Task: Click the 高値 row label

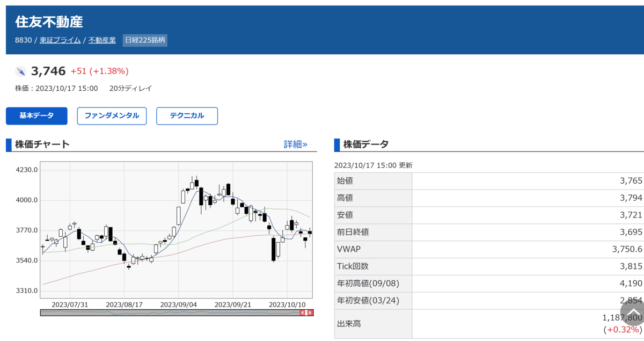Action: coord(345,198)
